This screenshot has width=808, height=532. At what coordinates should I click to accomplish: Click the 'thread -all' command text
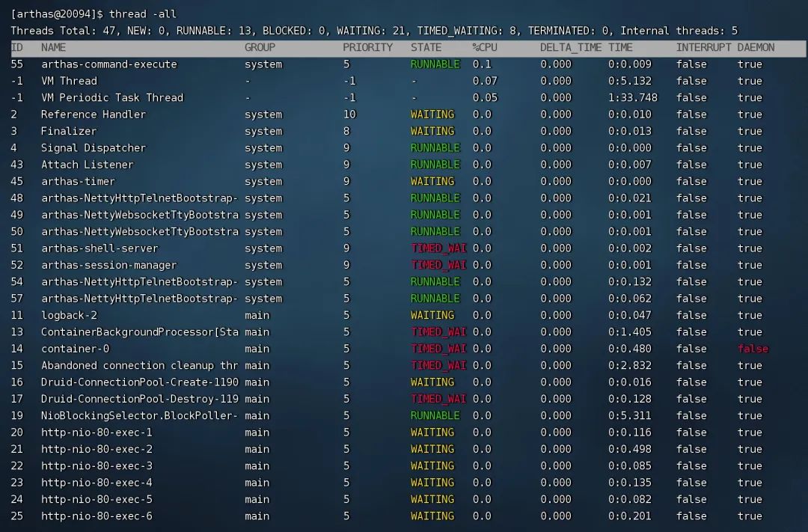(143, 14)
